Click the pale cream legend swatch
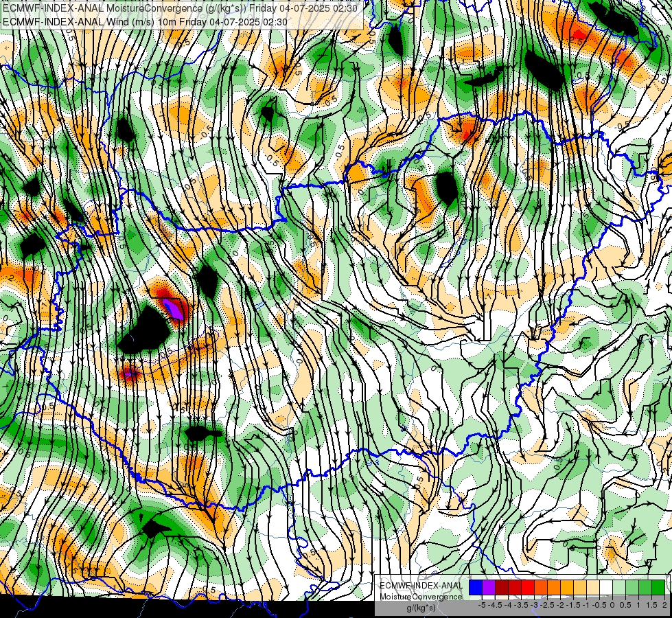Viewport: 672px width, 618px height. 593,588
